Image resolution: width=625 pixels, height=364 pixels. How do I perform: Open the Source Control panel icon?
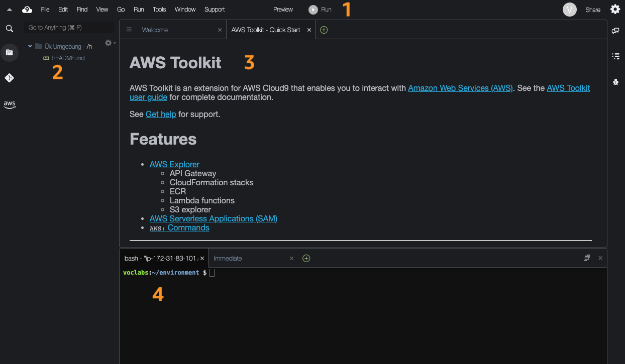[9, 78]
